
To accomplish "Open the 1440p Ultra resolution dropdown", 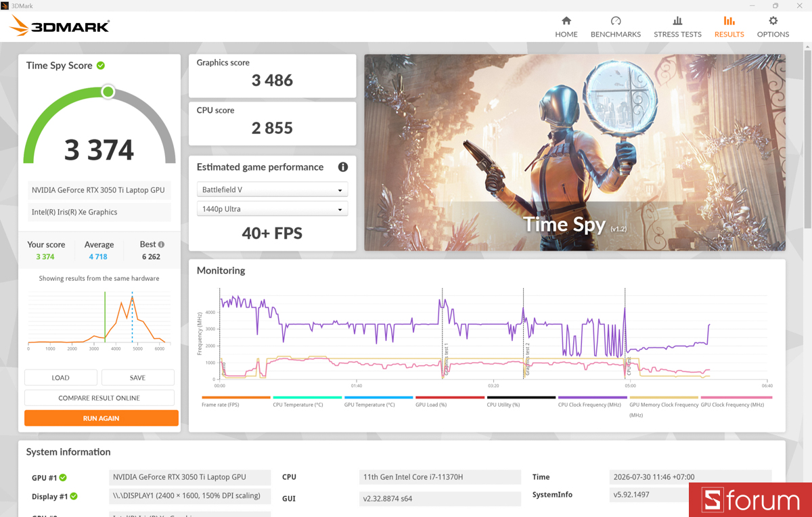I will coord(272,209).
